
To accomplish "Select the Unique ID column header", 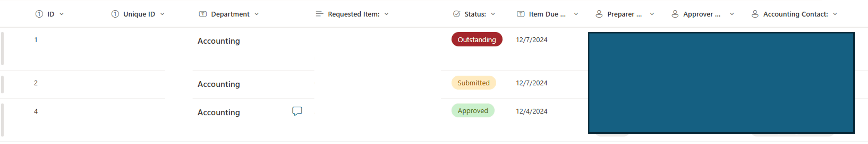I will [x=139, y=14].
